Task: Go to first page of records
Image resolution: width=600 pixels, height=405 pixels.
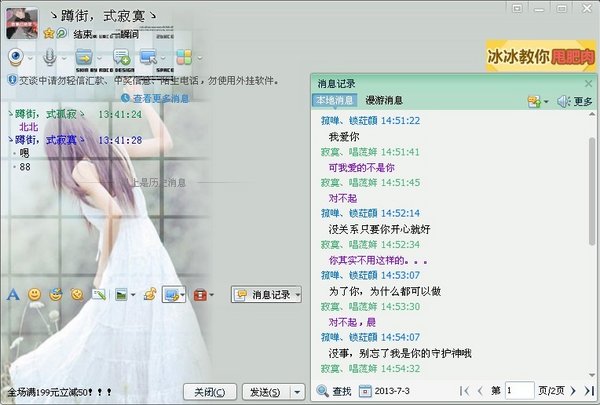Action: pos(464,391)
